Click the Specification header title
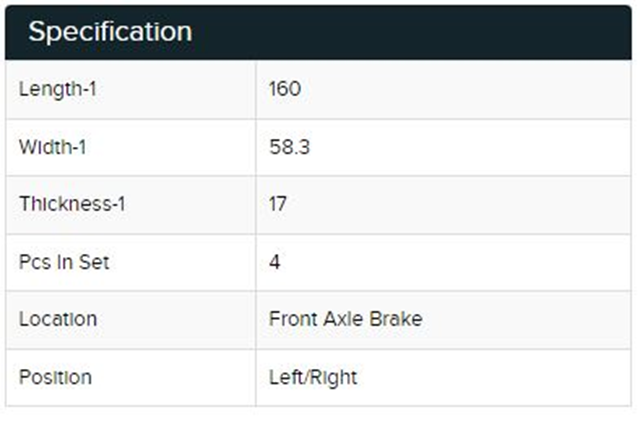This screenshot has height=423, width=640. point(110,32)
